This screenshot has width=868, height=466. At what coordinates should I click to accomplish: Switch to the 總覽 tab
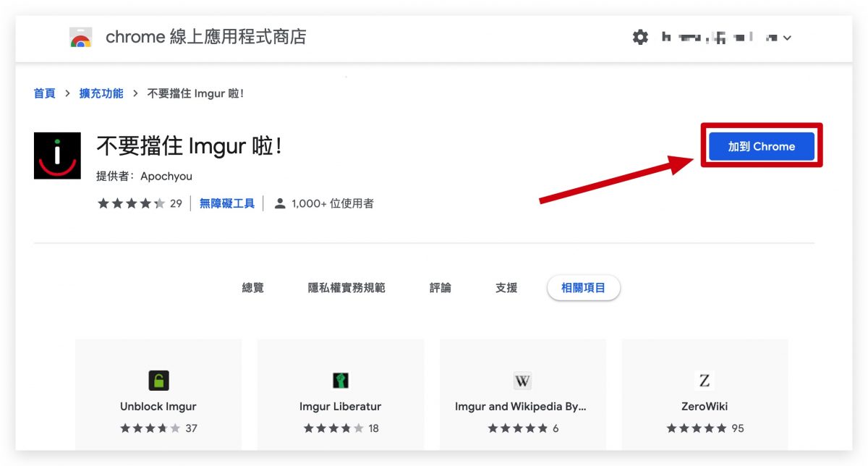click(x=252, y=288)
